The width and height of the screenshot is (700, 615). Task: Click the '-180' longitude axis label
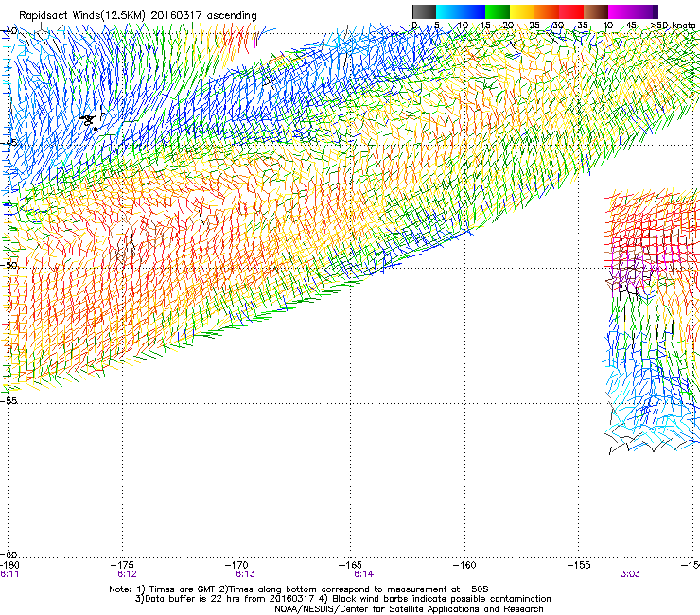click(x=9, y=565)
